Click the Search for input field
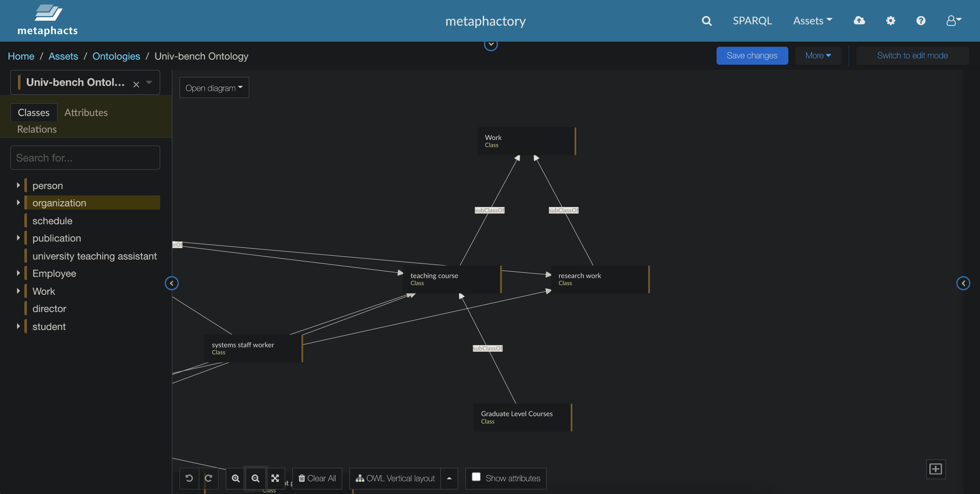Screen dimensions: 980x494 [85, 158]
